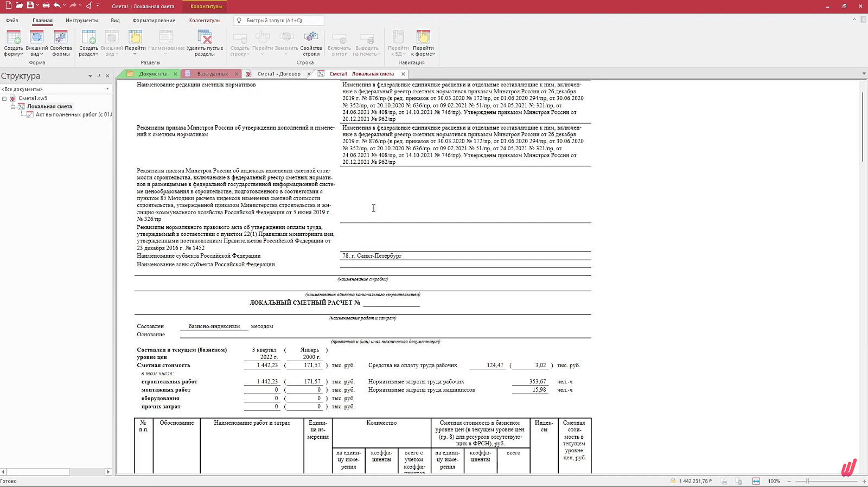The height and width of the screenshot is (487, 868).
Task: Open Свойства строки row properties
Action: coord(311,43)
